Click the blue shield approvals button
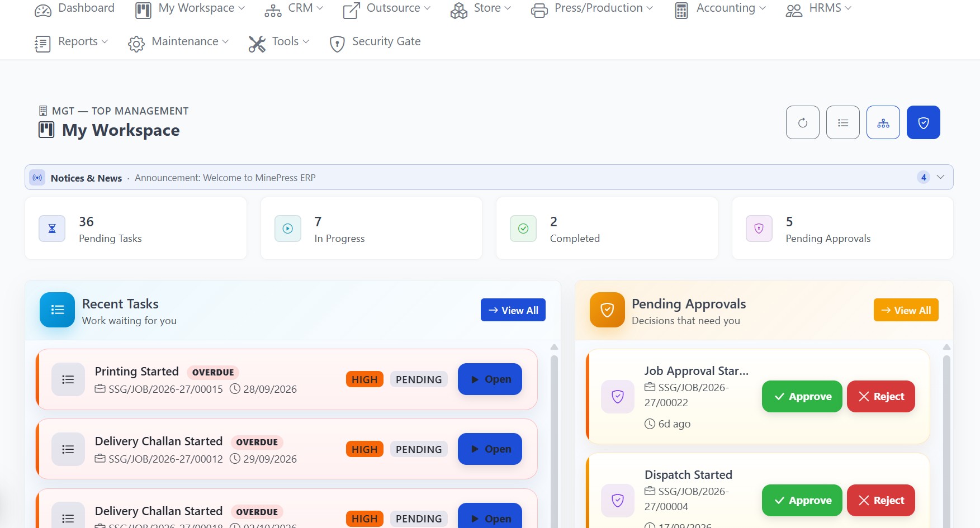Viewport: 980px width, 528px height. 924,122
